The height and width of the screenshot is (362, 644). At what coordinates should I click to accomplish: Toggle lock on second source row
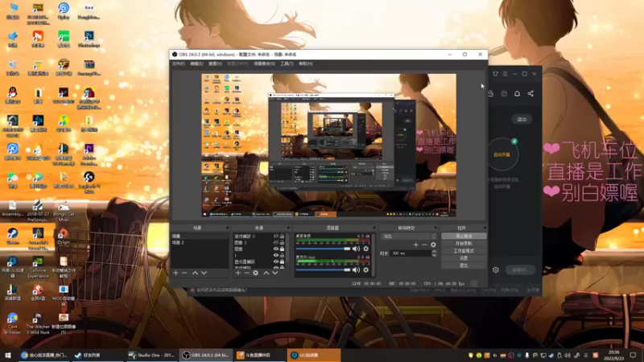tap(283, 243)
